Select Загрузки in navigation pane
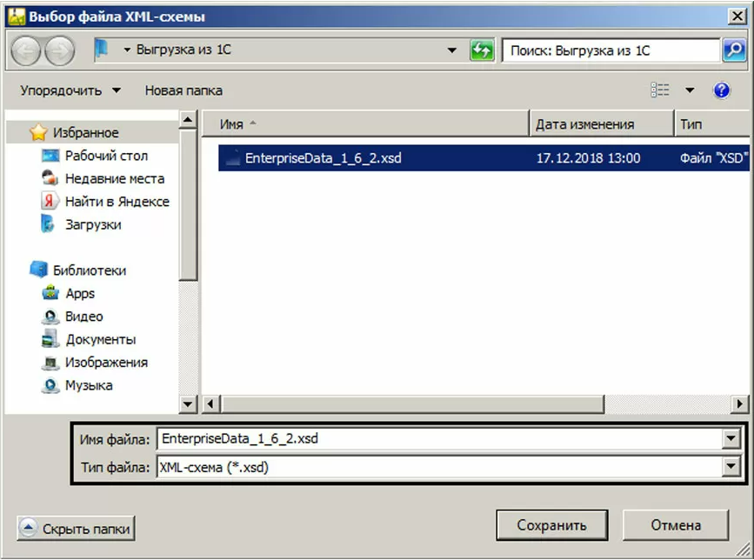The height and width of the screenshot is (560, 754). [93, 224]
